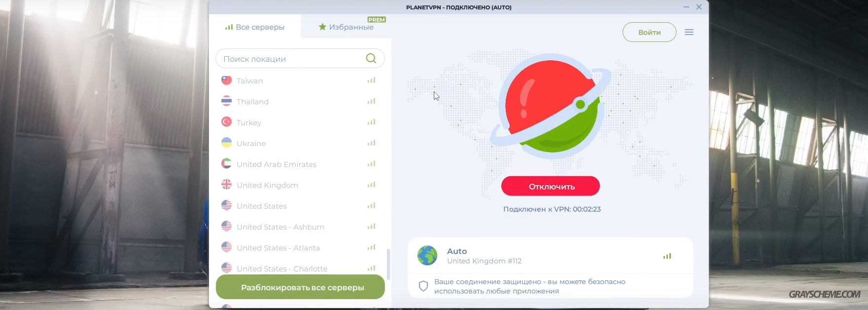This screenshot has width=868, height=310.
Task: Click the Ukraine flag icon
Action: [x=226, y=143]
